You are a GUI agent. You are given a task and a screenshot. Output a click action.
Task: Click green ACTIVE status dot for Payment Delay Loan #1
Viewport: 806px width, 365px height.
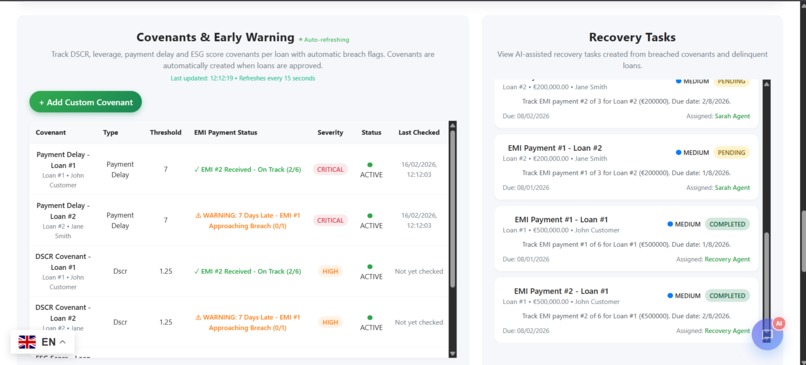click(x=370, y=165)
